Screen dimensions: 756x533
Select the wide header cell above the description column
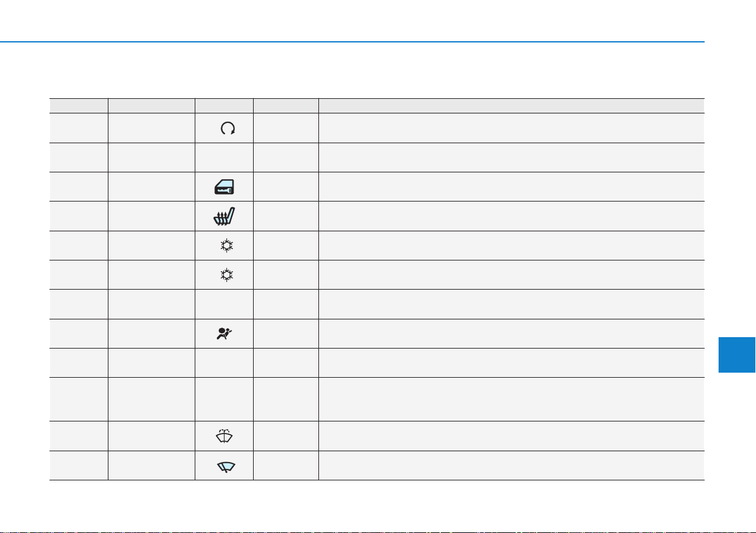[512, 106]
